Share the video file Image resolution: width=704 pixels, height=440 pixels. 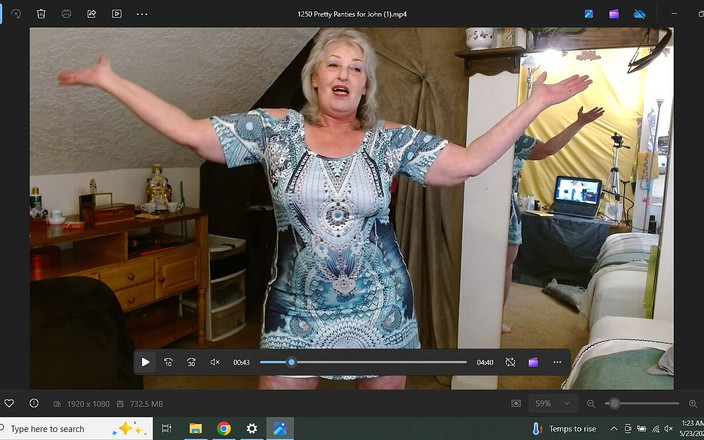[x=91, y=14]
